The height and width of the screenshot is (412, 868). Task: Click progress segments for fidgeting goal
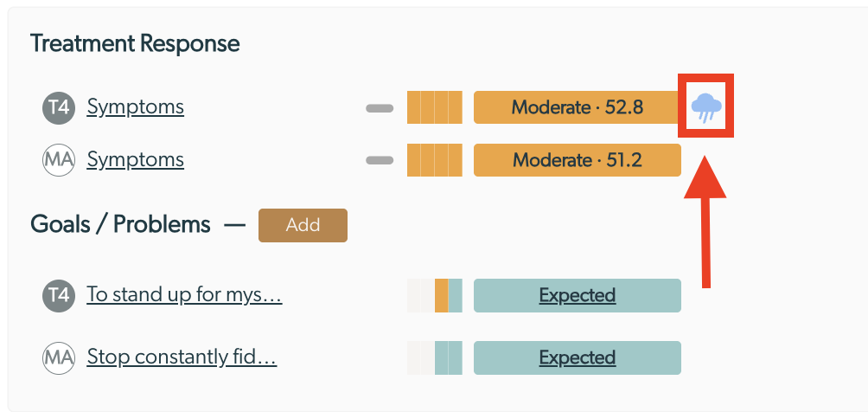[435, 357]
